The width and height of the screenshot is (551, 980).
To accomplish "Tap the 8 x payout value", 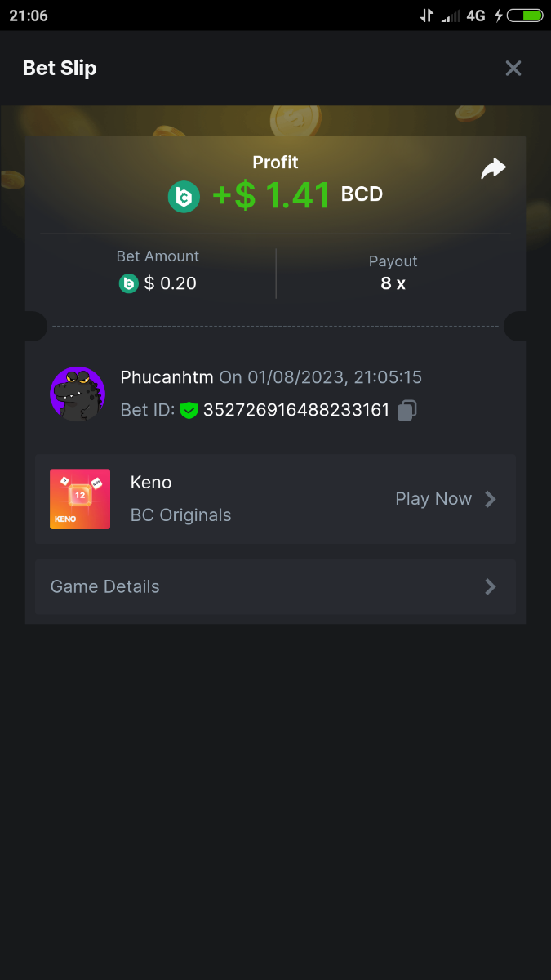I will pyautogui.click(x=393, y=283).
